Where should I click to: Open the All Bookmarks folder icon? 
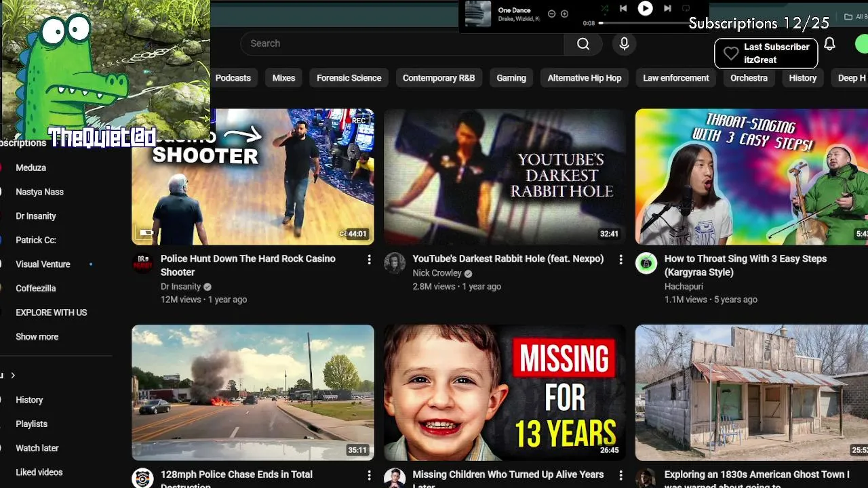pos(848,17)
